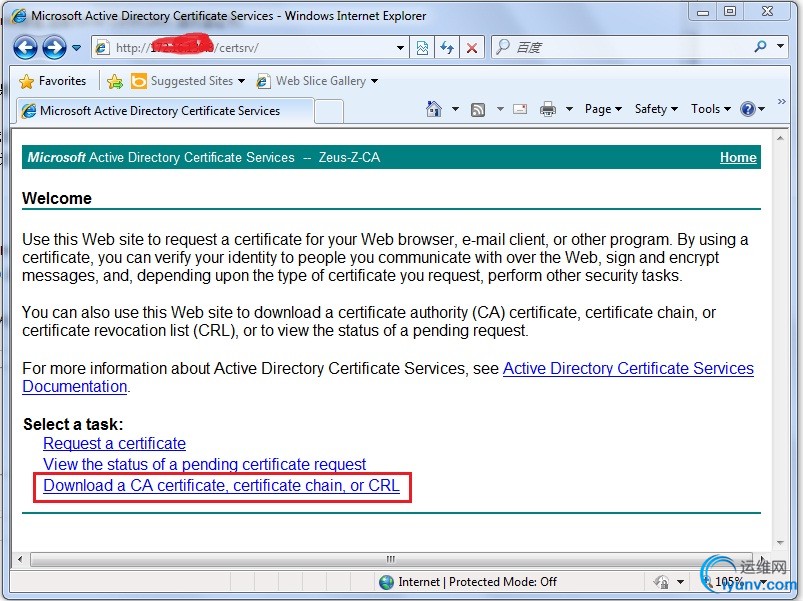
Task: Open the Page menu
Action: [x=603, y=109]
